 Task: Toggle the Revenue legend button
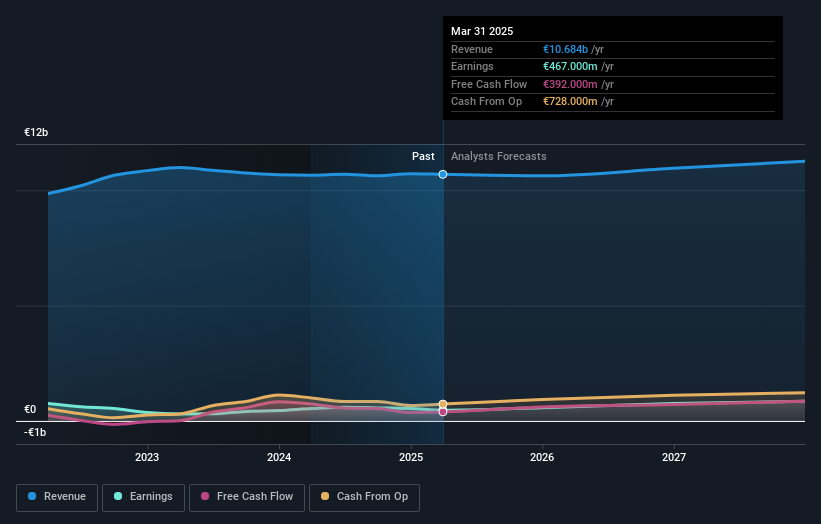tap(57, 497)
